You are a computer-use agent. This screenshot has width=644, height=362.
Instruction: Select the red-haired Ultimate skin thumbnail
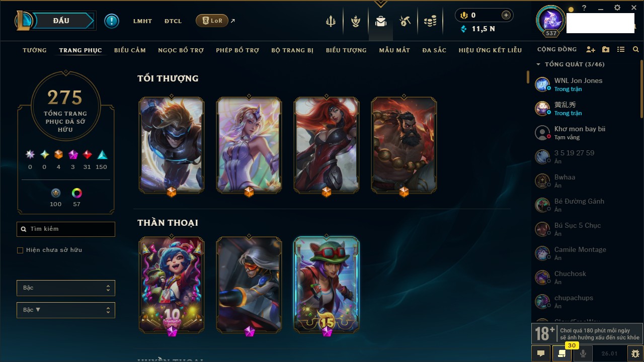pos(327,145)
